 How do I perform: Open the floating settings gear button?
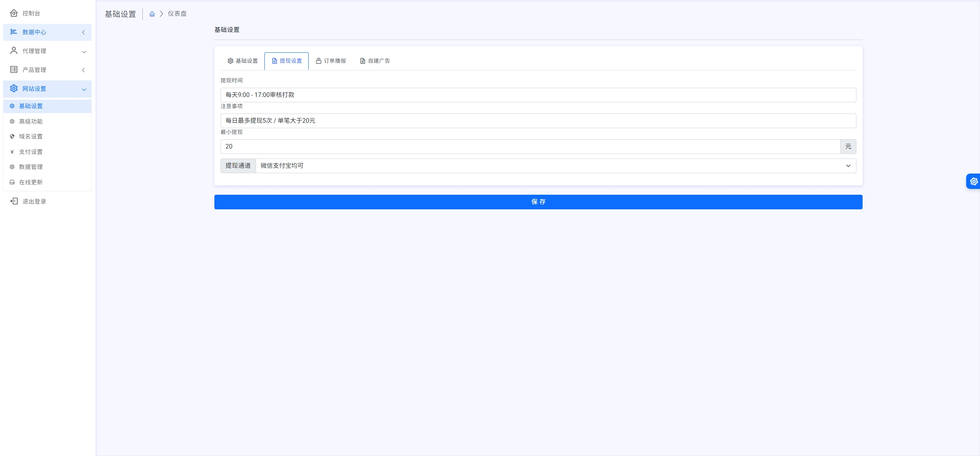973,181
